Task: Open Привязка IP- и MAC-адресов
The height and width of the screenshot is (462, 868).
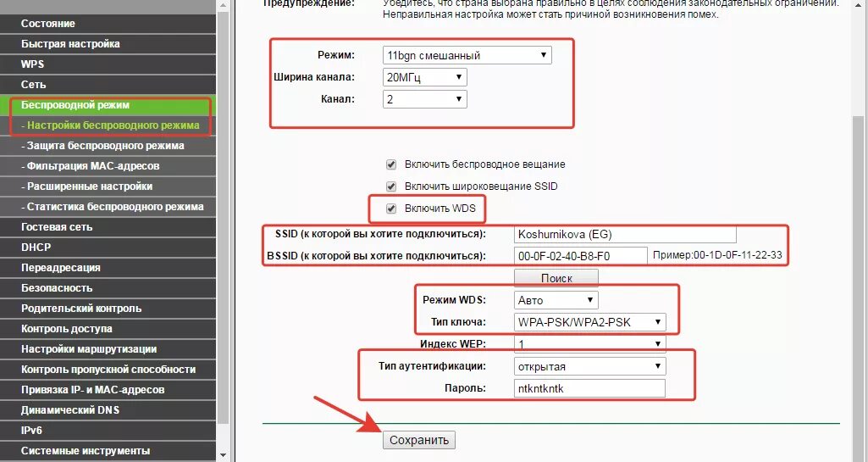Action: 108,390
